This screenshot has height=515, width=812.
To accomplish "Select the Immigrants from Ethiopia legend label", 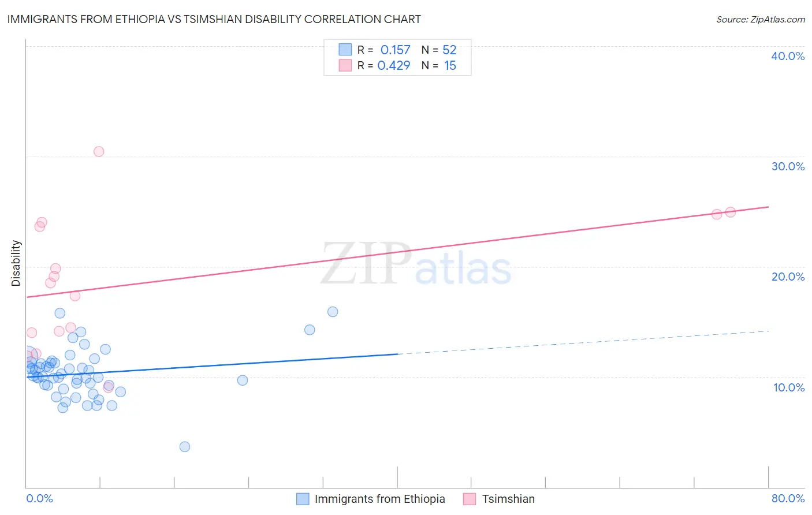I will [x=380, y=499].
